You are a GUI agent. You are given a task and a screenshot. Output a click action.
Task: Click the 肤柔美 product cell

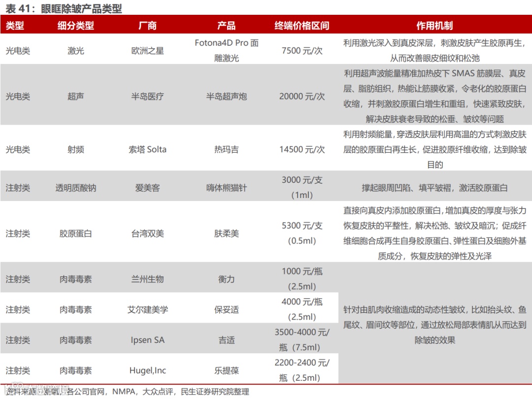click(x=226, y=233)
